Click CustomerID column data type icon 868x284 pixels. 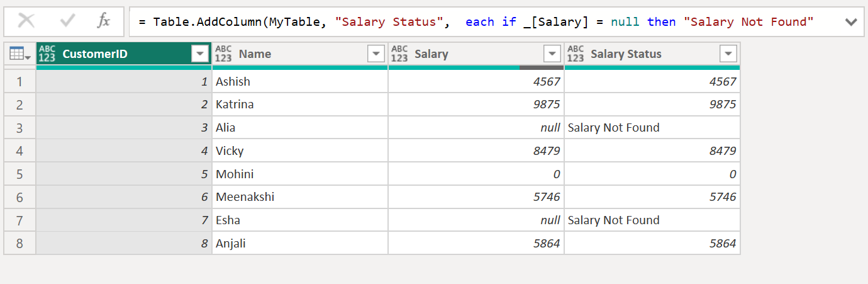pyautogui.click(x=47, y=54)
